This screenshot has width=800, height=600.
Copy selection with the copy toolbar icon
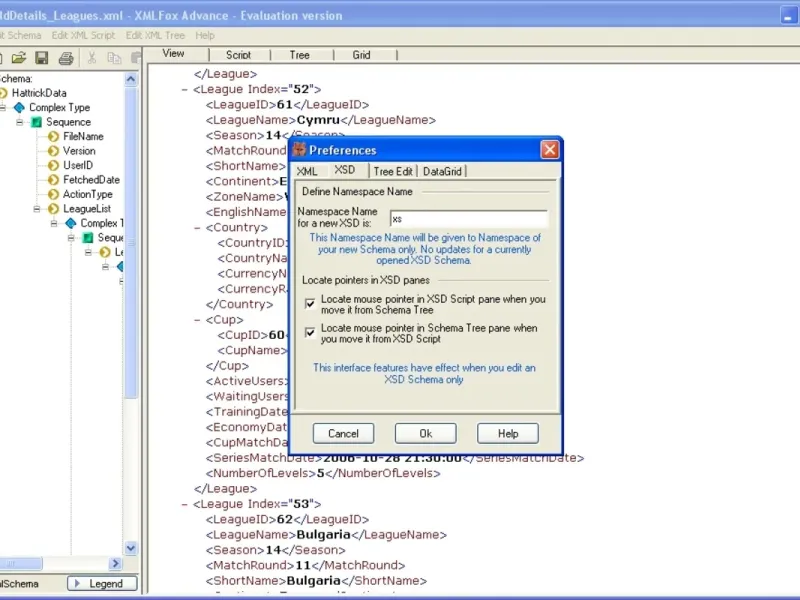[114, 58]
